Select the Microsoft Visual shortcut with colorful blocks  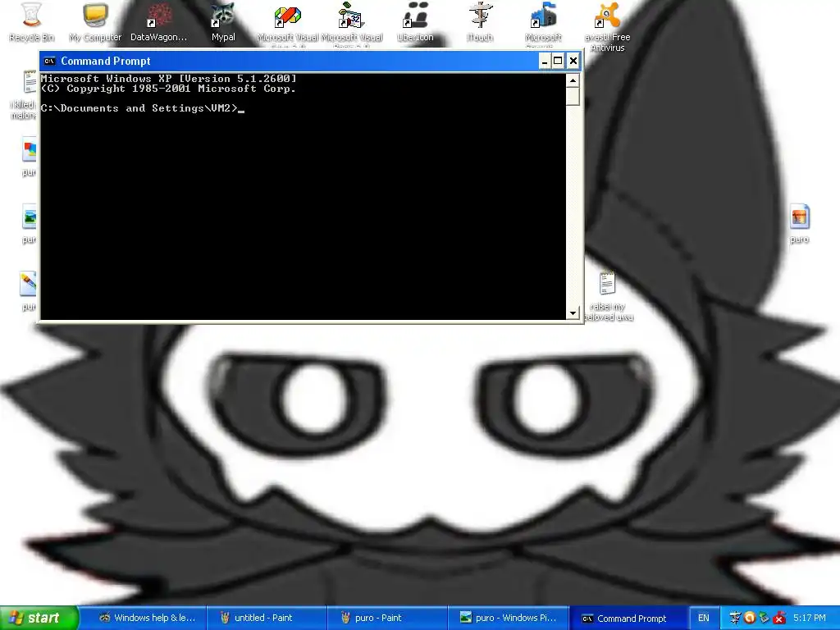tap(288, 24)
